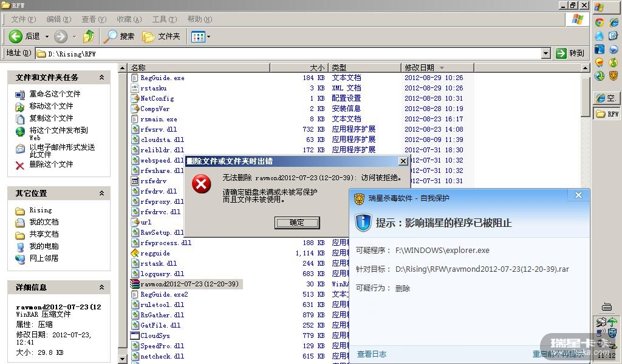Click 重命名这个文件 task link
Viewport: 622px width, 364px height.
55,94
